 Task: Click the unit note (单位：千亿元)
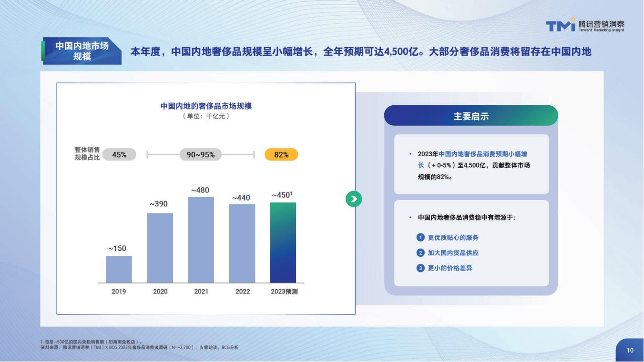tap(206, 116)
